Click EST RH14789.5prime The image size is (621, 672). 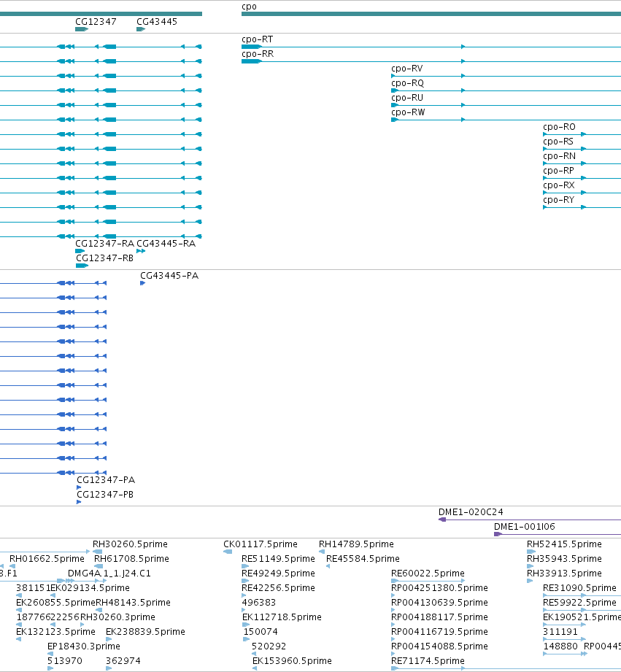click(x=356, y=544)
